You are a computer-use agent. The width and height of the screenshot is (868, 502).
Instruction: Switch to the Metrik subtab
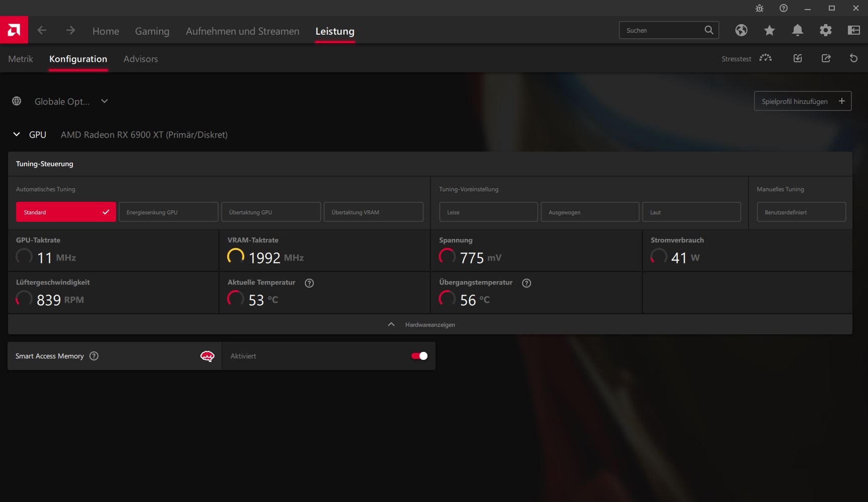point(21,59)
